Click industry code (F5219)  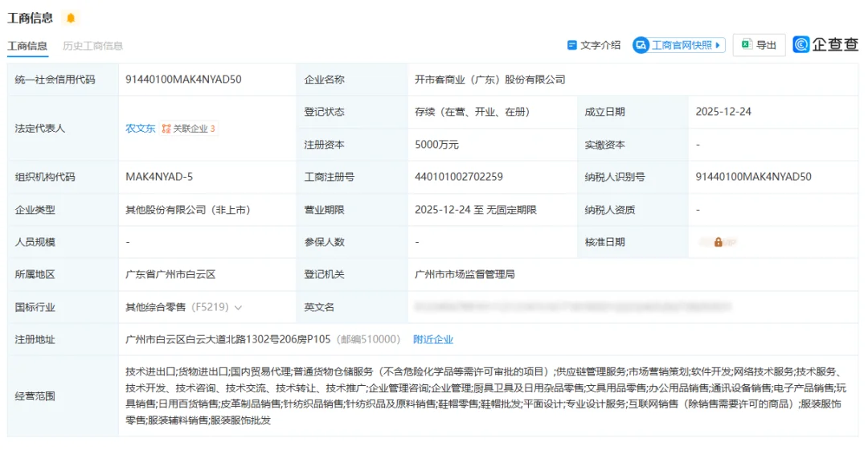210,307
